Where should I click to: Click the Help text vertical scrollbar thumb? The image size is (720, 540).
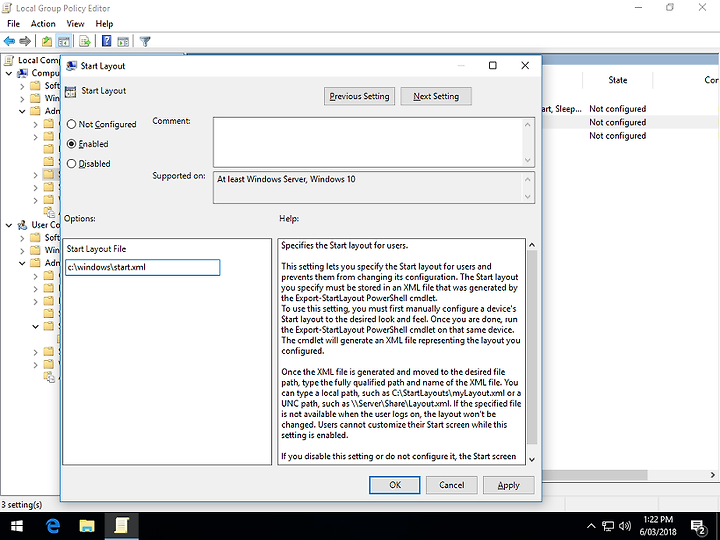pyautogui.click(x=532, y=348)
